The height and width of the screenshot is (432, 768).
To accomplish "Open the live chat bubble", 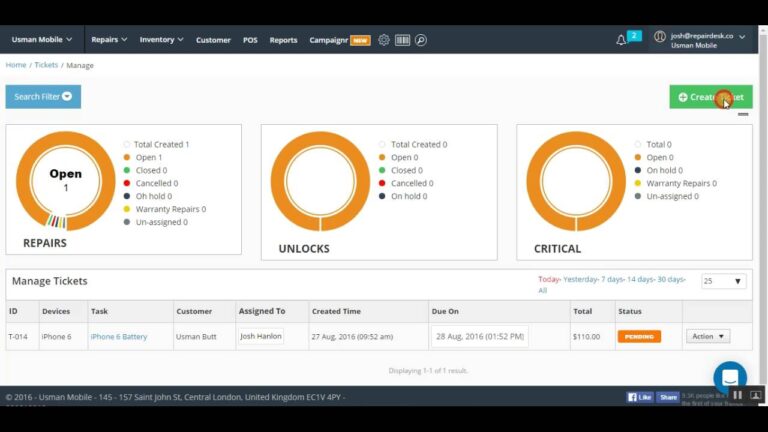I will pyautogui.click(x=730, y=378).
